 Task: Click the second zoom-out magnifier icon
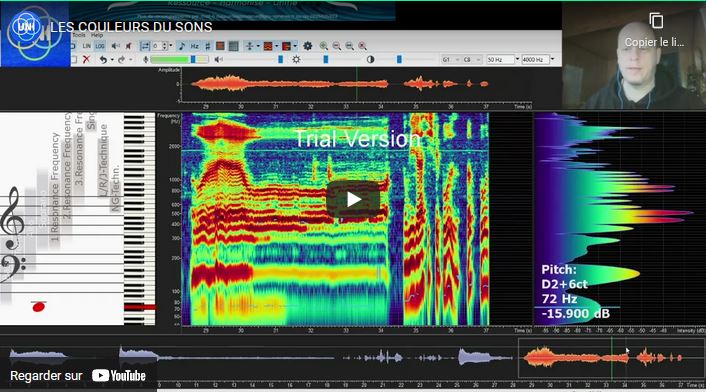pyautogui.click(x=349, y=46)
